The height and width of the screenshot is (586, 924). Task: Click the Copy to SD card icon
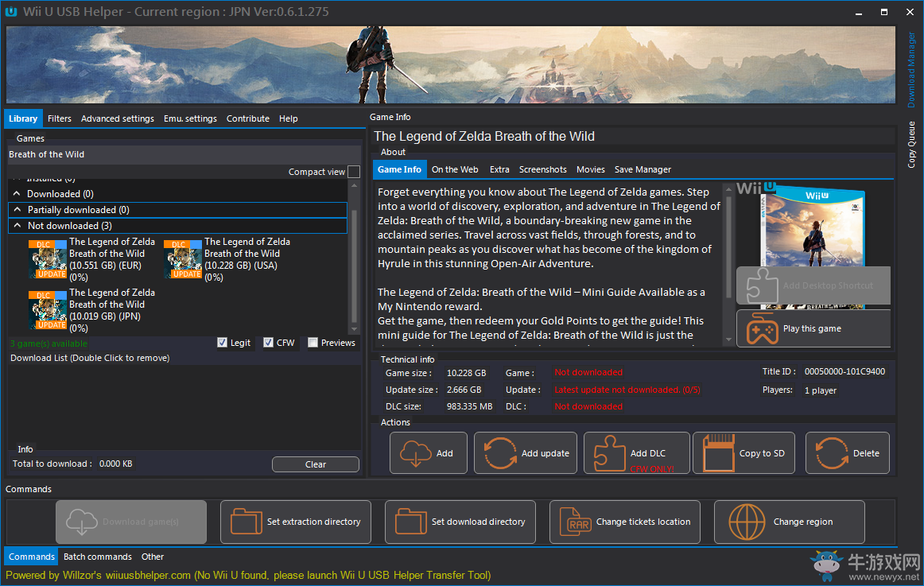(x=718, y=453)
